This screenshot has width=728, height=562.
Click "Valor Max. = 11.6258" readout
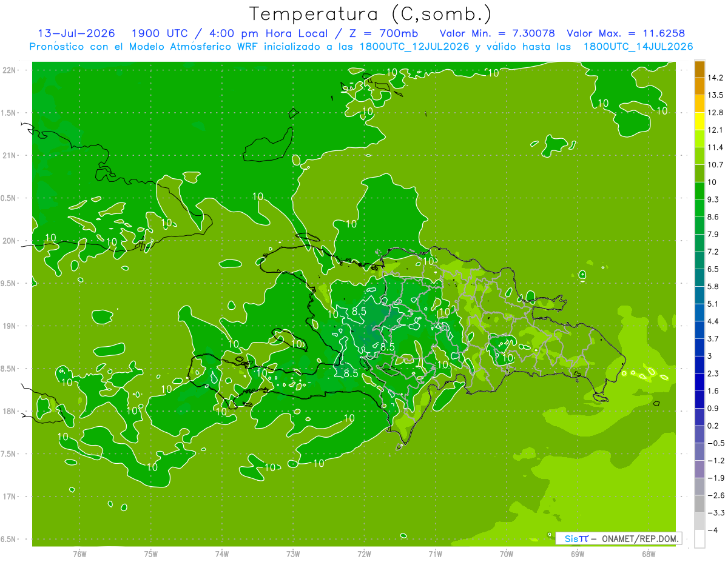pyautogui.click(x=625, y=33)
